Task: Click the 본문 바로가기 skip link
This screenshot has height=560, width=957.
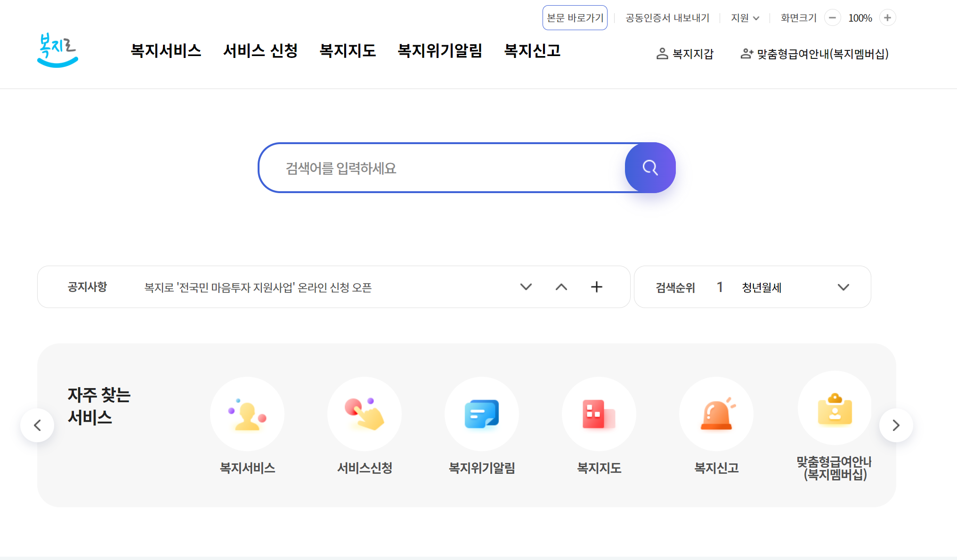Action: (x=575, y=17)
